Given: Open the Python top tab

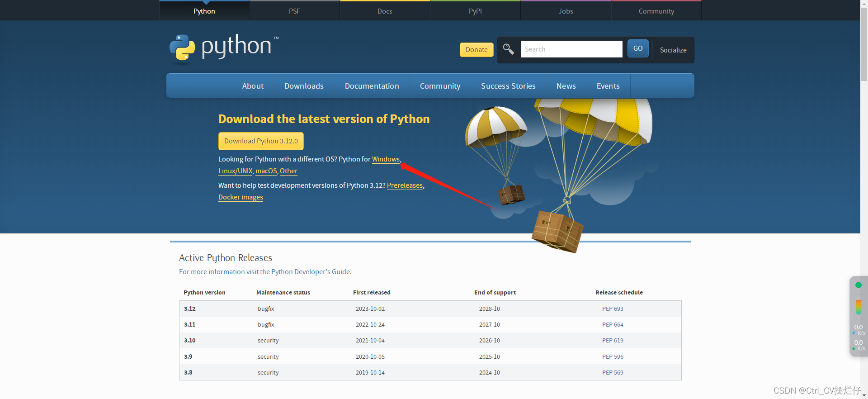Looking at the screenshot, I should pos(204,11).
